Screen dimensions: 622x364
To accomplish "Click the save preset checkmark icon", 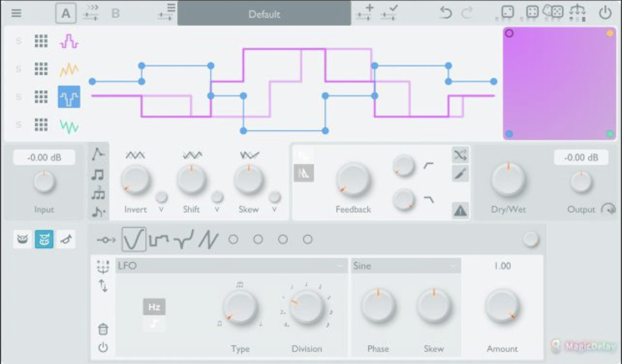I will [389, 13].
